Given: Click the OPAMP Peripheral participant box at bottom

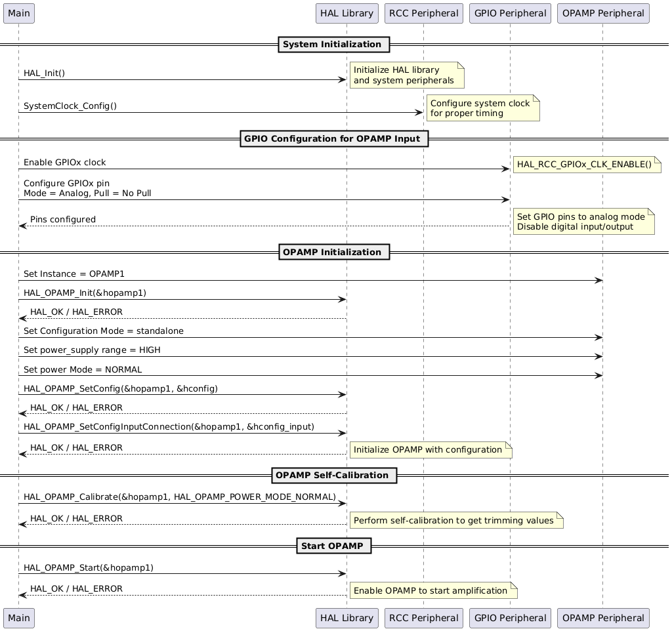Looking at the screenshot, I should tap(603, 618).
